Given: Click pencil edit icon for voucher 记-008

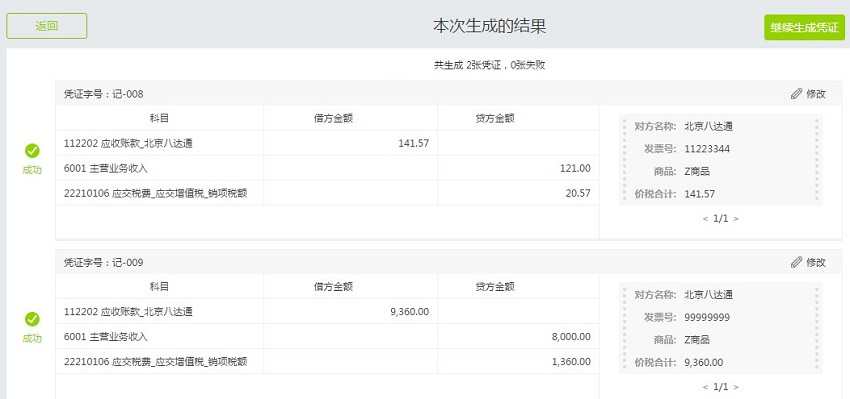Looking at the screenshot, I should pos(796,94).
